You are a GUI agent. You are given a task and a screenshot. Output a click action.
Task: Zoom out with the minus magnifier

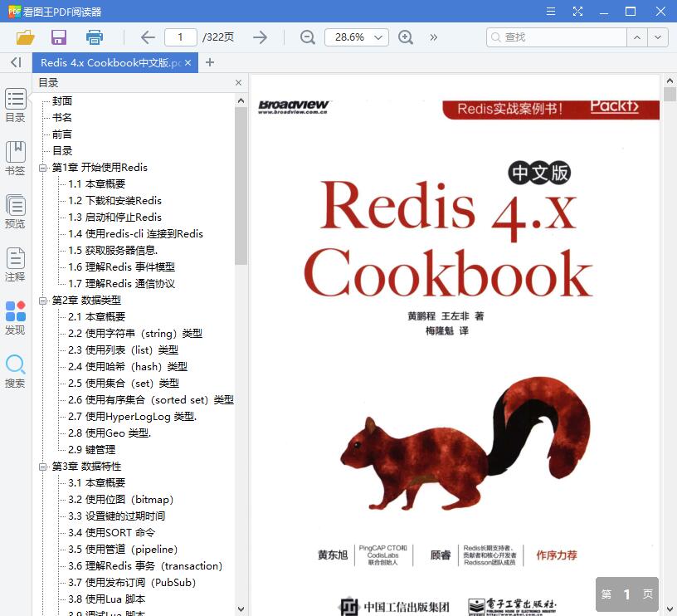click(308, 37)
